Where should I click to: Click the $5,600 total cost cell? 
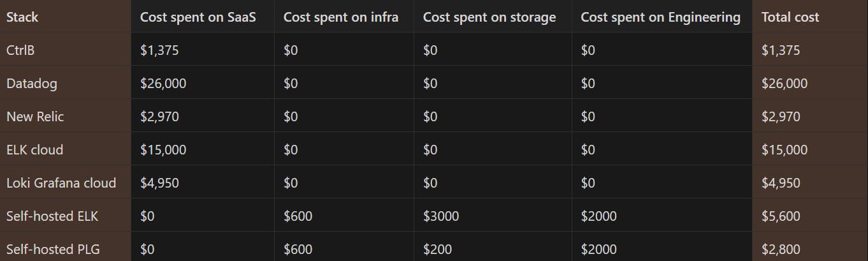[781, 216]
